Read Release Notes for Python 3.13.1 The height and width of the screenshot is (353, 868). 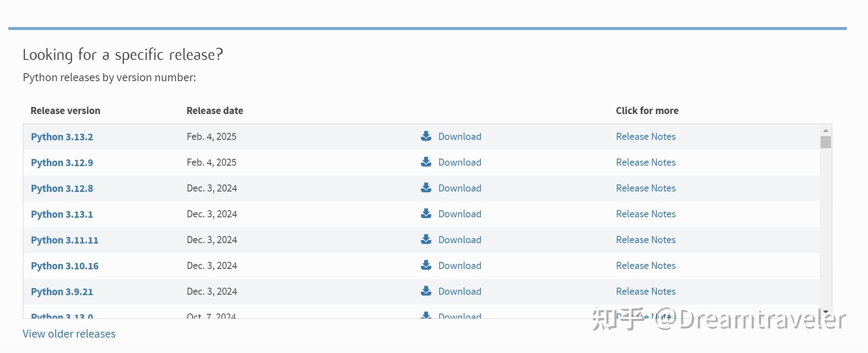[645, 214]
